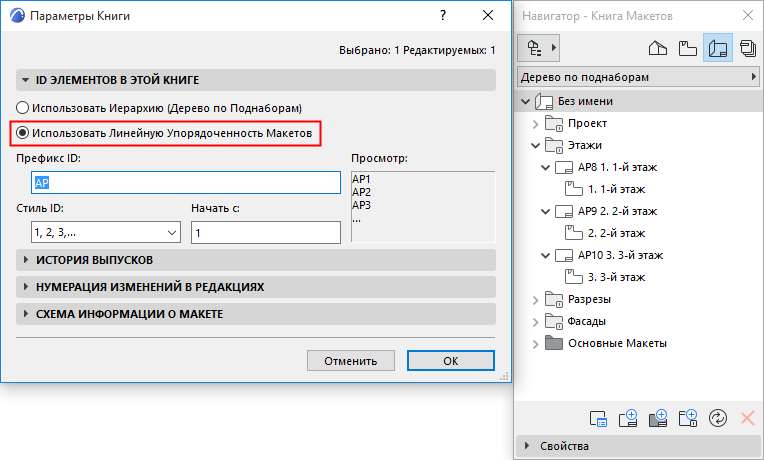764x460 pixels.
Task: Open Дерево по поднаборам dropdown
Action: pyautogui.click(x=638, y=77)
